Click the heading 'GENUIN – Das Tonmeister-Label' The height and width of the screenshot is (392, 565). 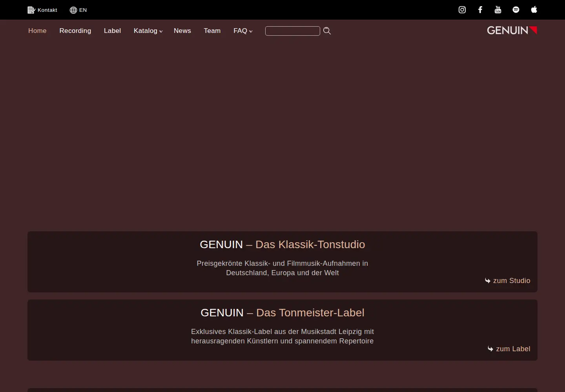click(x=282, y=313)
